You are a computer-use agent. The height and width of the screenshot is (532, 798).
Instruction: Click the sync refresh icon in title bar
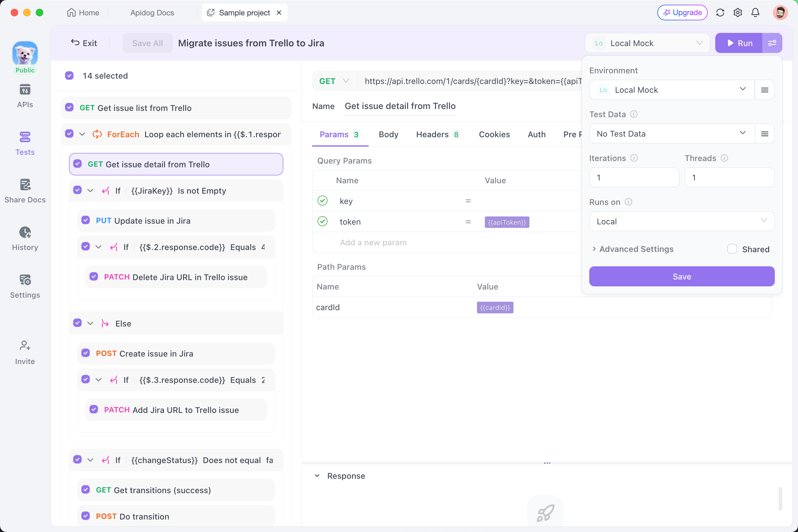720,13
